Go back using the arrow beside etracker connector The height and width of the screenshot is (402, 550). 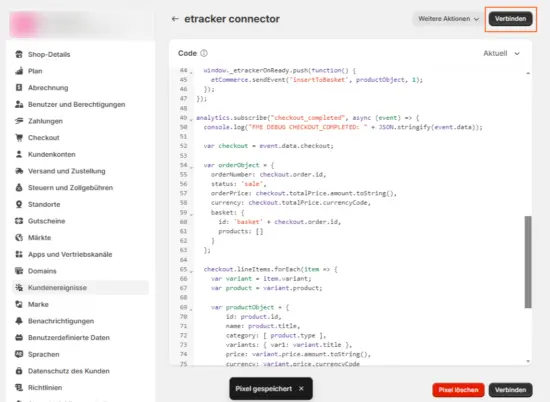[x=175, y=19]
